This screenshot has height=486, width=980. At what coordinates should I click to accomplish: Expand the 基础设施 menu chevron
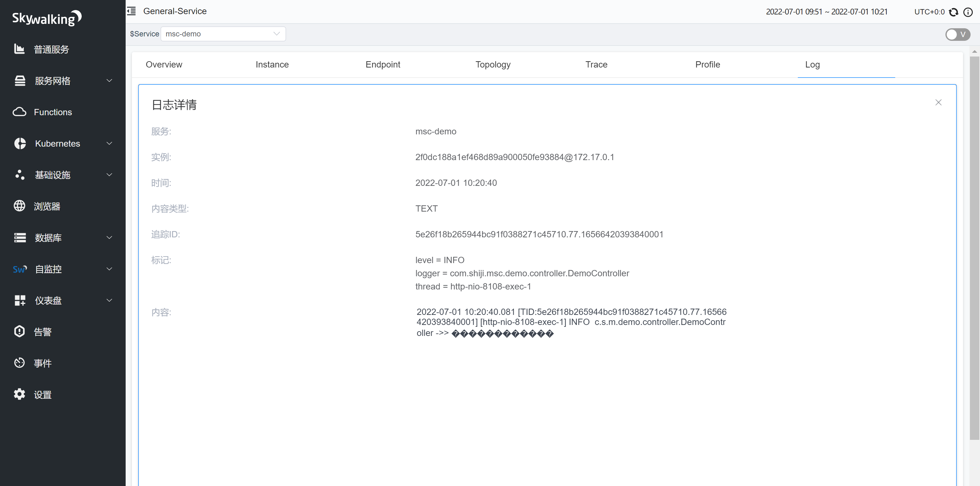(x=109, y=175)
